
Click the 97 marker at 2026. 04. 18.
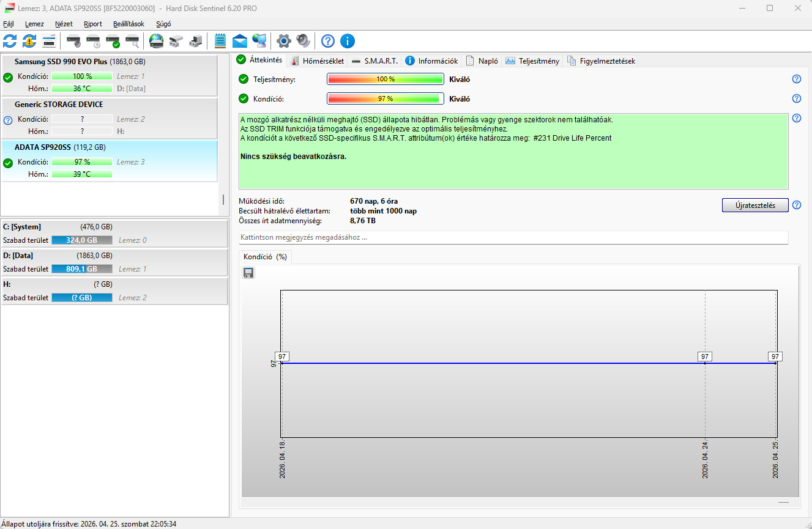point(282,357)
